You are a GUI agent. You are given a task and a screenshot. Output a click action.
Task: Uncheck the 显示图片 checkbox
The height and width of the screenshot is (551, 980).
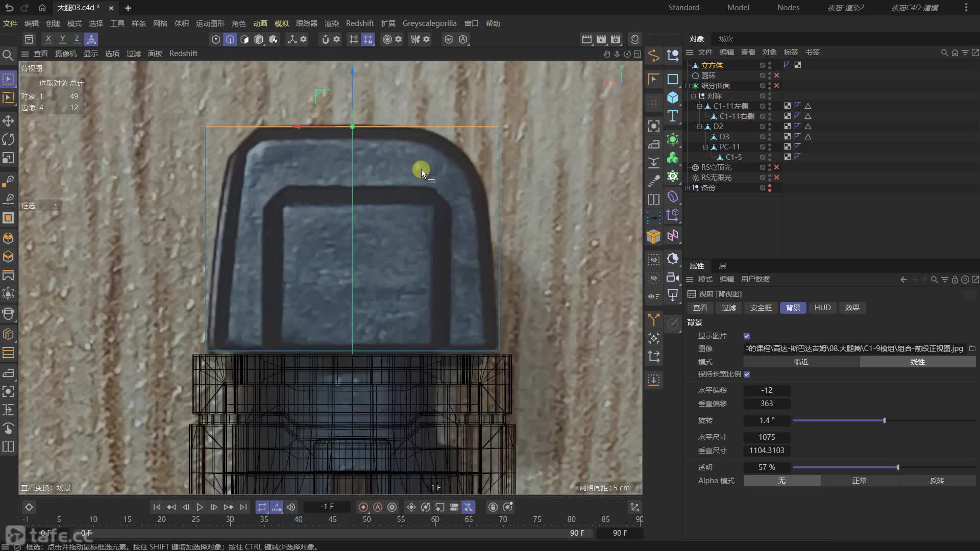pos(747,336)
